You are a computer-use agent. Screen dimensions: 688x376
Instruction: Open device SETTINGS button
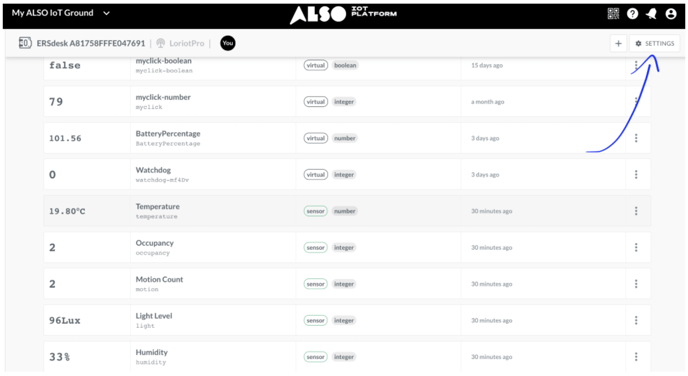655,43
